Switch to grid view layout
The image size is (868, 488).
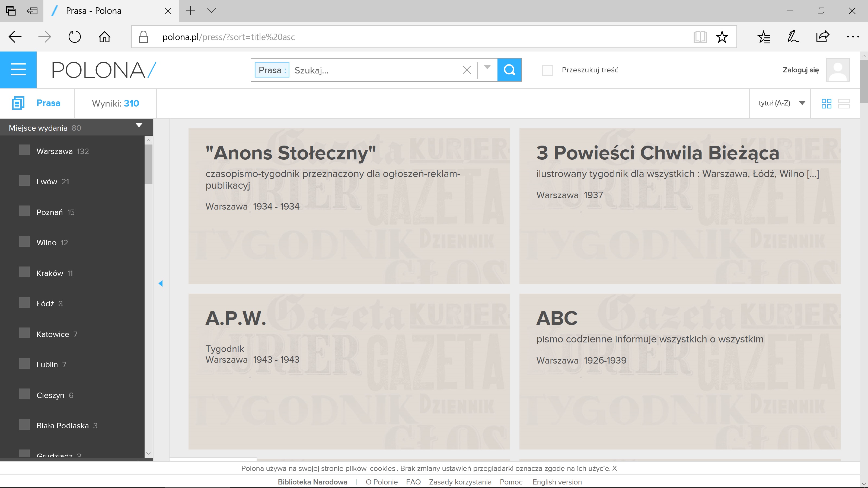826,103
